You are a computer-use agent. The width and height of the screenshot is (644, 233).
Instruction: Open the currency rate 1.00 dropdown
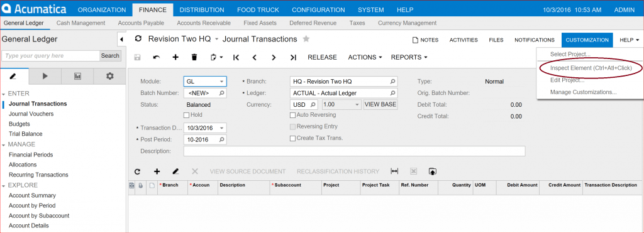point(357,105)
